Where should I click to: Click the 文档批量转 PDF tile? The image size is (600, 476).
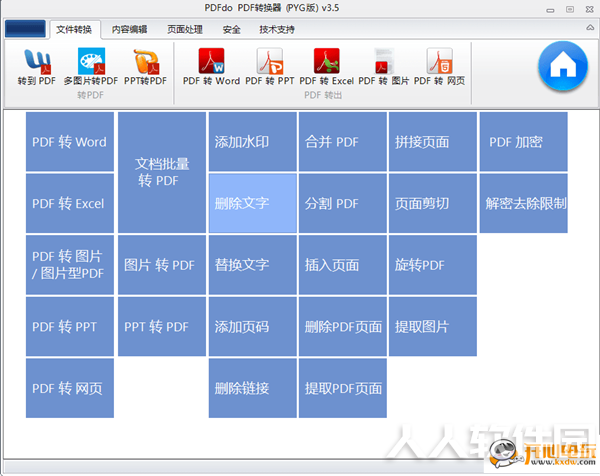(x=162, y=172)
